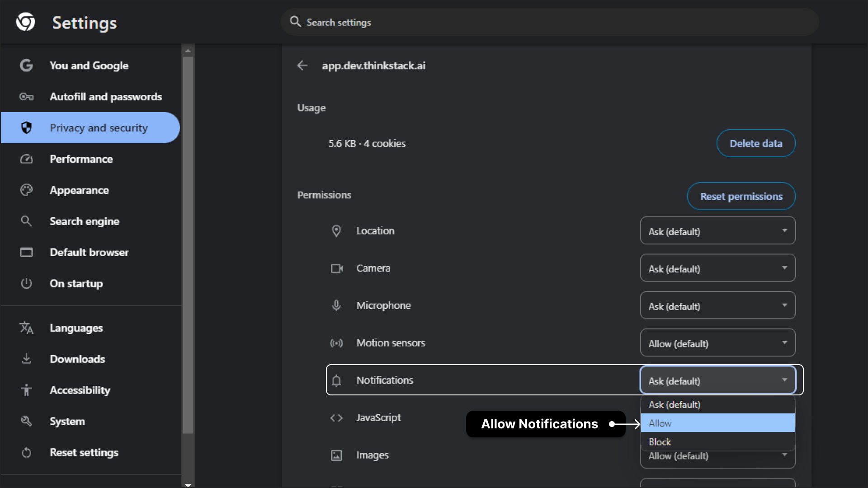Click the Default browser window icon
Image resolution: width=868 pixels, height=488 pixels.
[x=26, y=252]
